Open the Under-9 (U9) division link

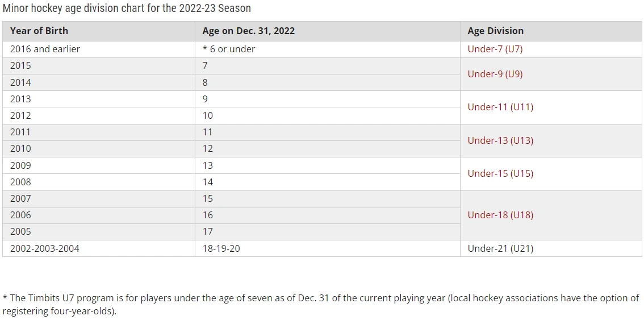pyautogui.click(x=495, y=74)
